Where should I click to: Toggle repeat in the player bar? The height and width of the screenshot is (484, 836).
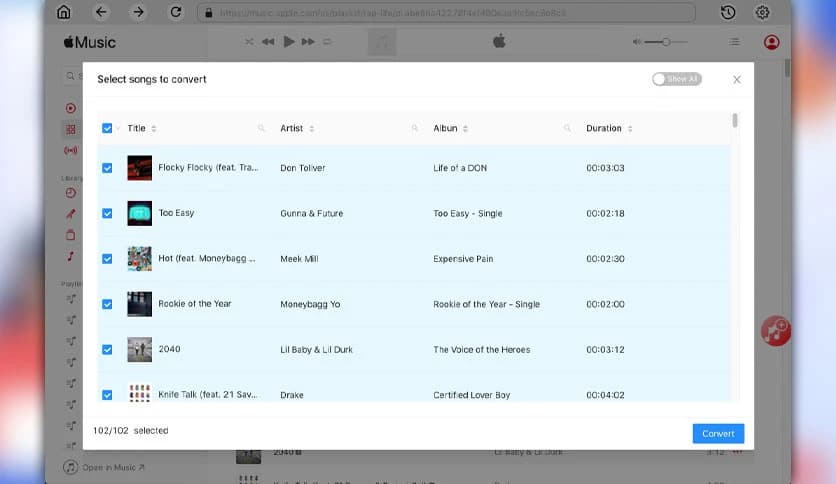(x=327, y=42)
